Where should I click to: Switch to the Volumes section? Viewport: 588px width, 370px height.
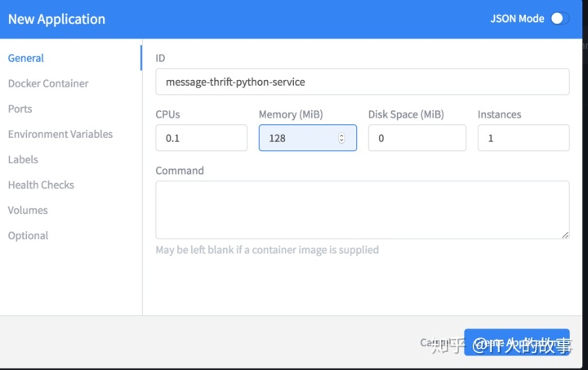(x=28, y=210)
